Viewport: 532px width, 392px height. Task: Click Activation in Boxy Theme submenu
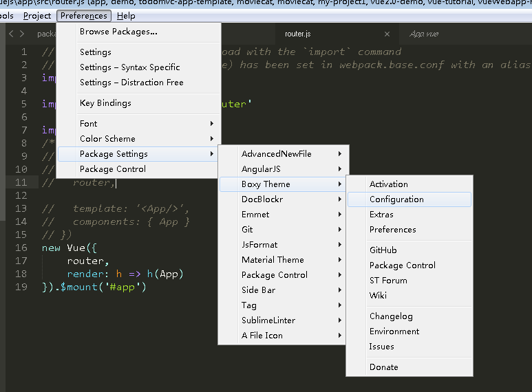point(389,184)
